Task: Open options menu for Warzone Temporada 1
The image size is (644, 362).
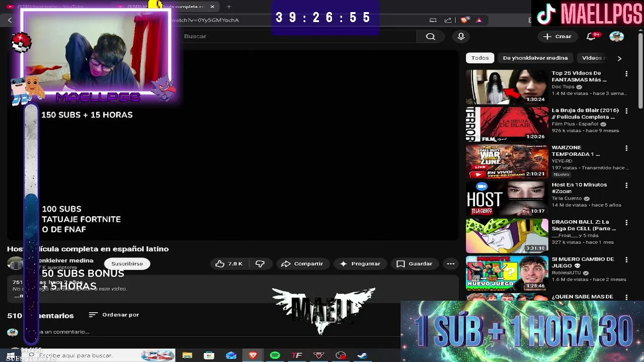Action: click(626, 148)
